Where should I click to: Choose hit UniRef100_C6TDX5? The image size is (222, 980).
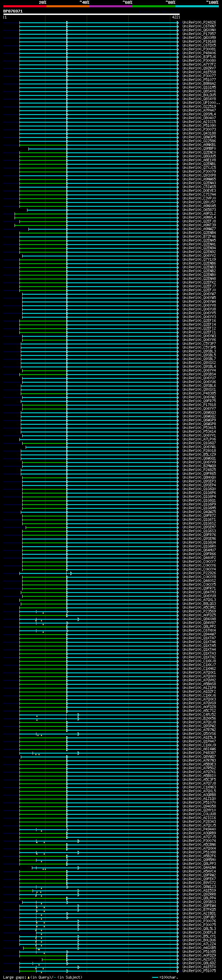coord(199,45)
